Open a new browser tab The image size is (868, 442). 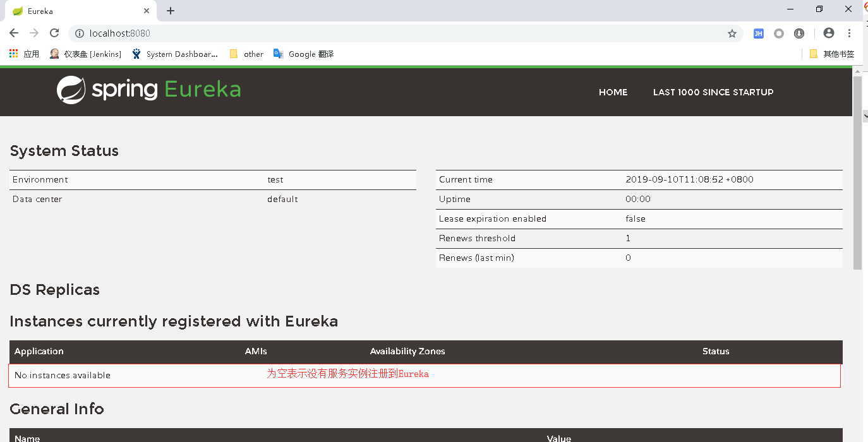171,11
